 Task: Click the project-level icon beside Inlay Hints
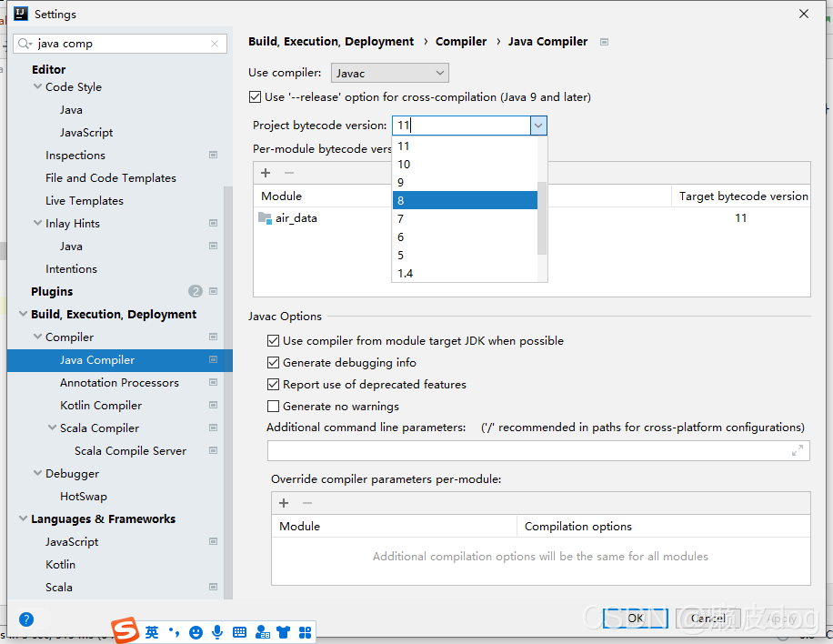tap(213, 223)
